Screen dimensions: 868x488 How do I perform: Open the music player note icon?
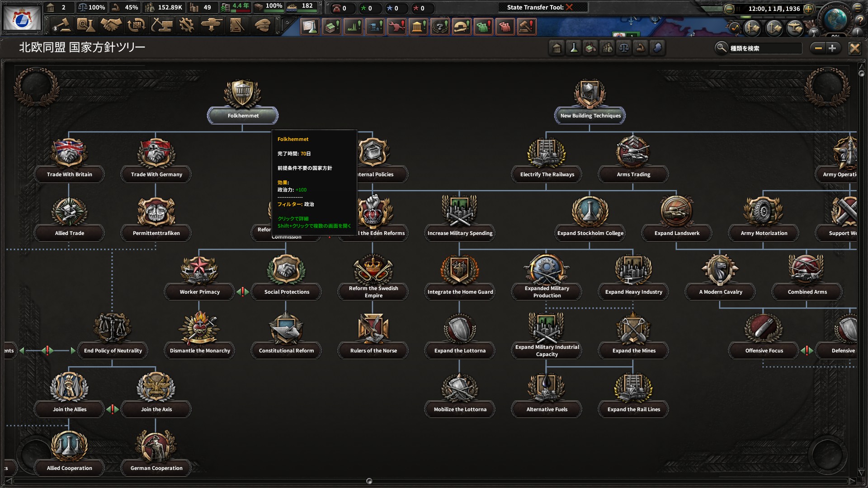735,28
